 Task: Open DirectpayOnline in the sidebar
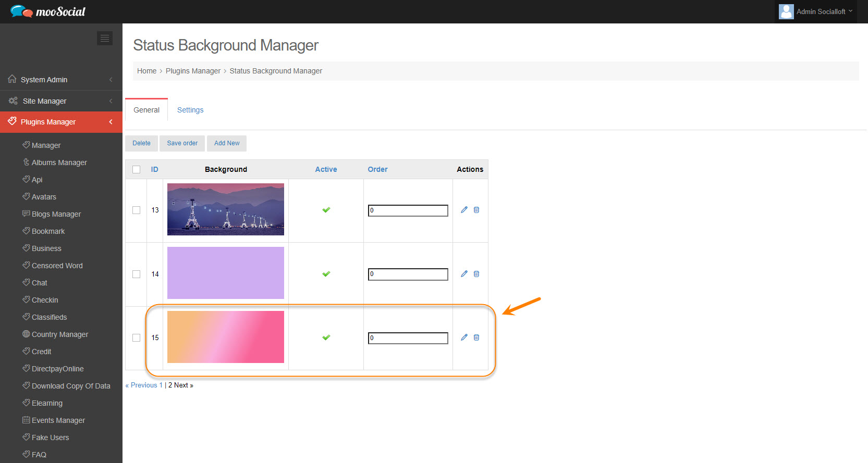(x=58, y=369)
